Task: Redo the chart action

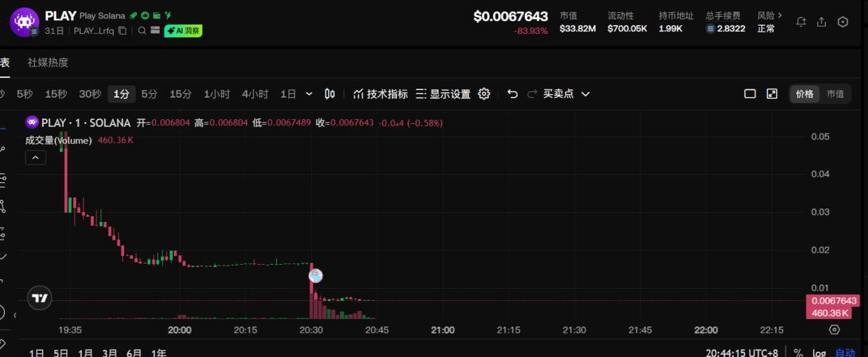Action: tap(532, 94)
